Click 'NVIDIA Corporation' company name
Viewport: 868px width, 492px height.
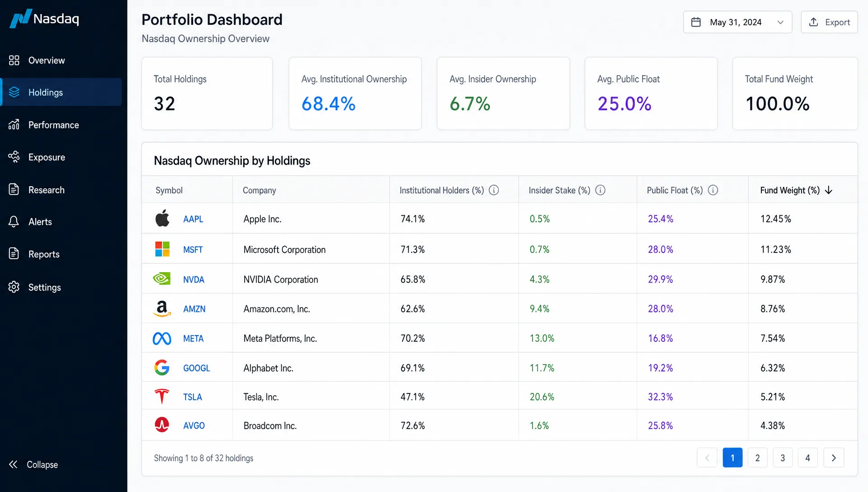(281, 280)
